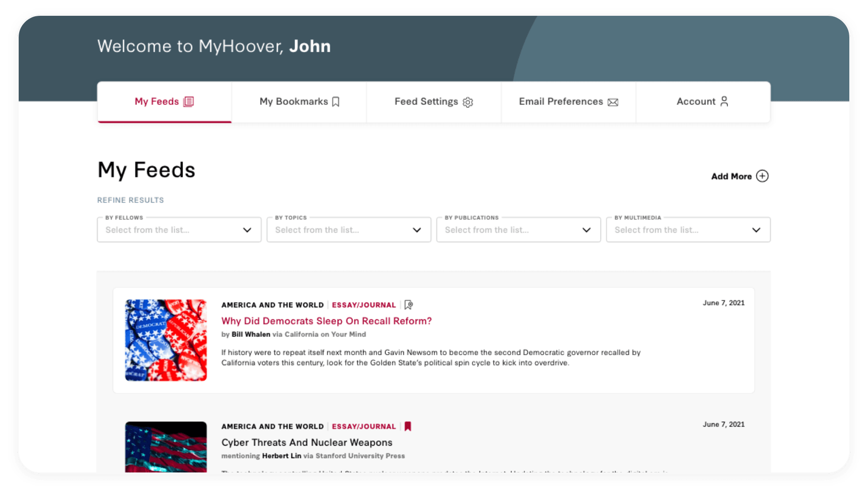The width and height of the screenshot is (868, 494).
Task: Click the campaign buttons thumbnail image
Action: [x=166, y=340]
